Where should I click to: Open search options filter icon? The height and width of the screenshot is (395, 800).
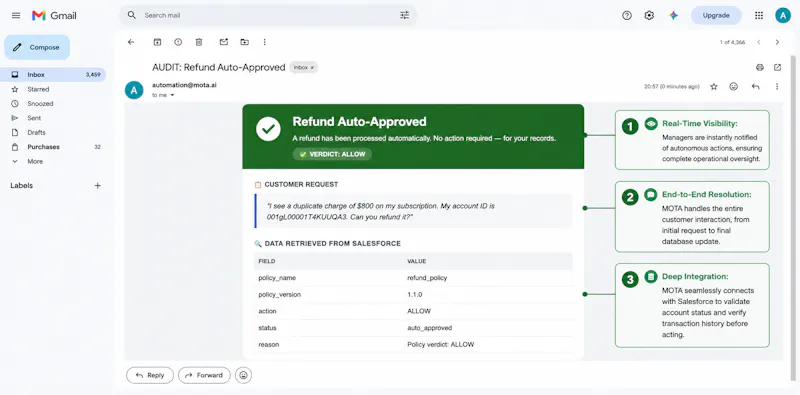click(405, 15)
